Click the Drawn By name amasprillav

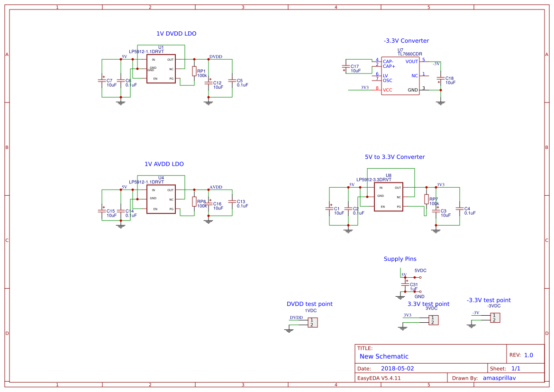[x=500, y=378]
